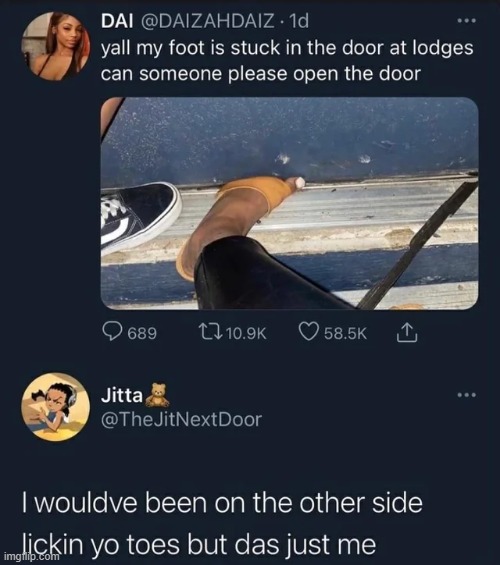Click the 1d timestamp on the tweet

click(x=299, y=21)
